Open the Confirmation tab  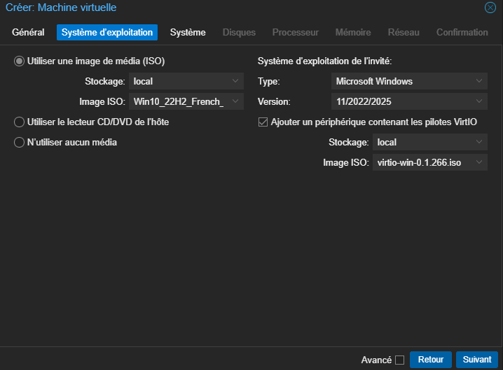(462, 32)
